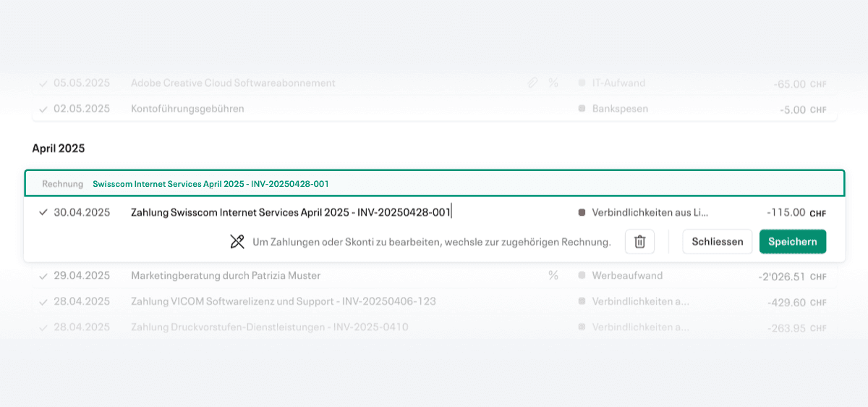Toggle the checkmark on VICOM Softwarelizenz row
This screenshot has height=407, width=868.
pos(43,301)
